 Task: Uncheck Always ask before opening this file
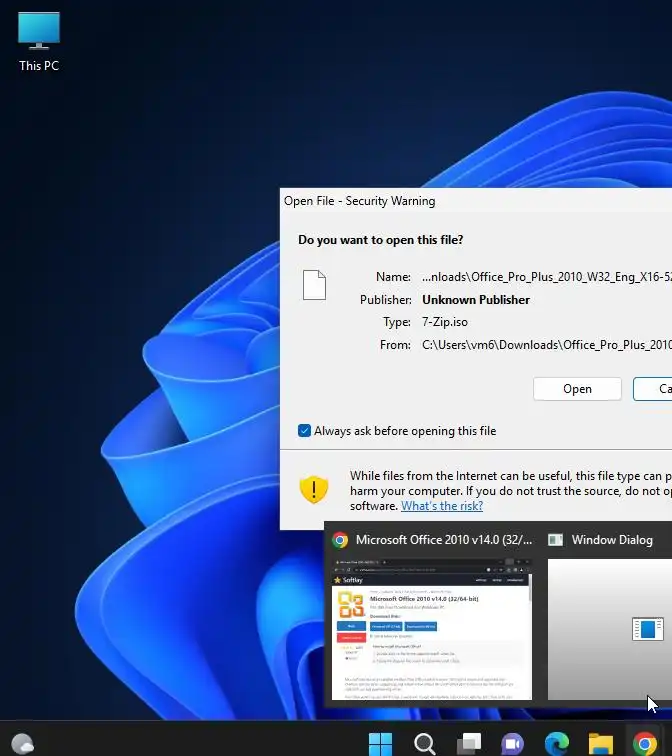point(304,431)
